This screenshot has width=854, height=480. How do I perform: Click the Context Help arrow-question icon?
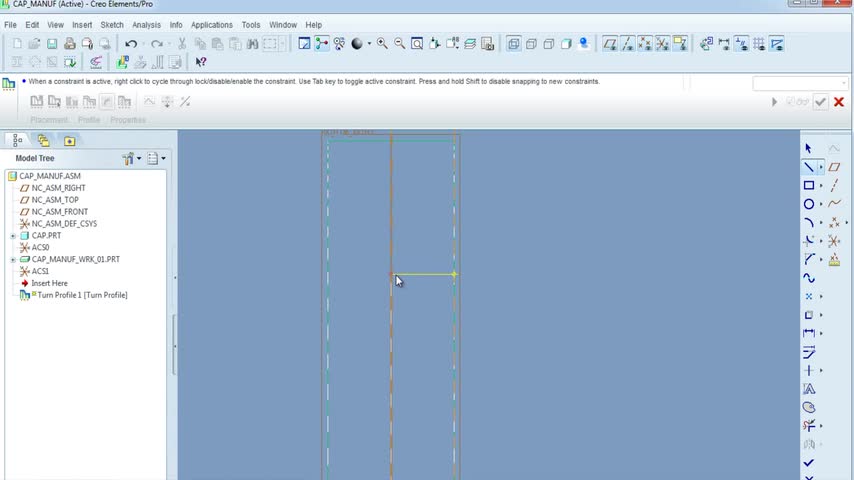coord(200,62)
